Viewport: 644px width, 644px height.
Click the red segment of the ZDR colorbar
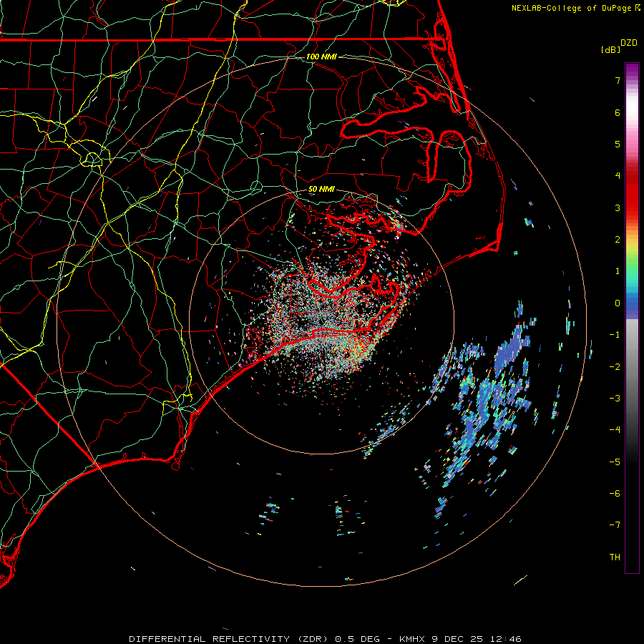[632, 193]
